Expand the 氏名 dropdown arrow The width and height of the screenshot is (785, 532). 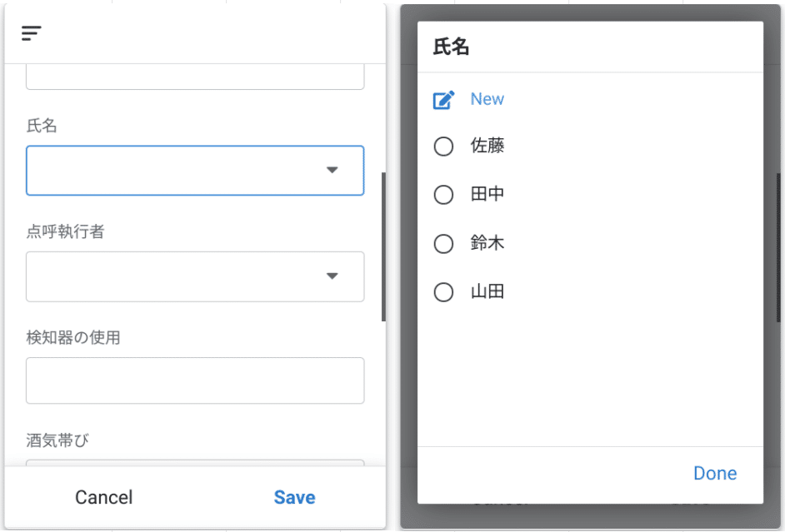332,170
